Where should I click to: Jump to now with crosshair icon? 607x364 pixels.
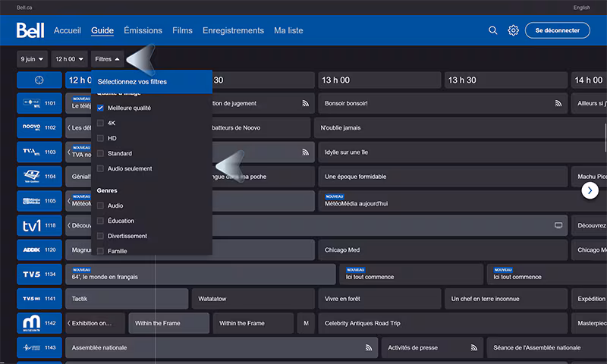click(39, 80)
